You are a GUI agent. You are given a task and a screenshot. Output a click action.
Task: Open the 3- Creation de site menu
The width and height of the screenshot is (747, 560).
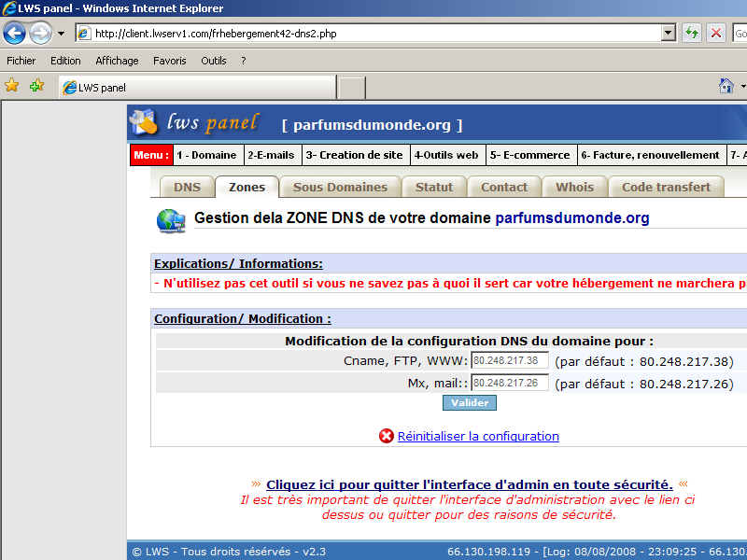(355, 155)
